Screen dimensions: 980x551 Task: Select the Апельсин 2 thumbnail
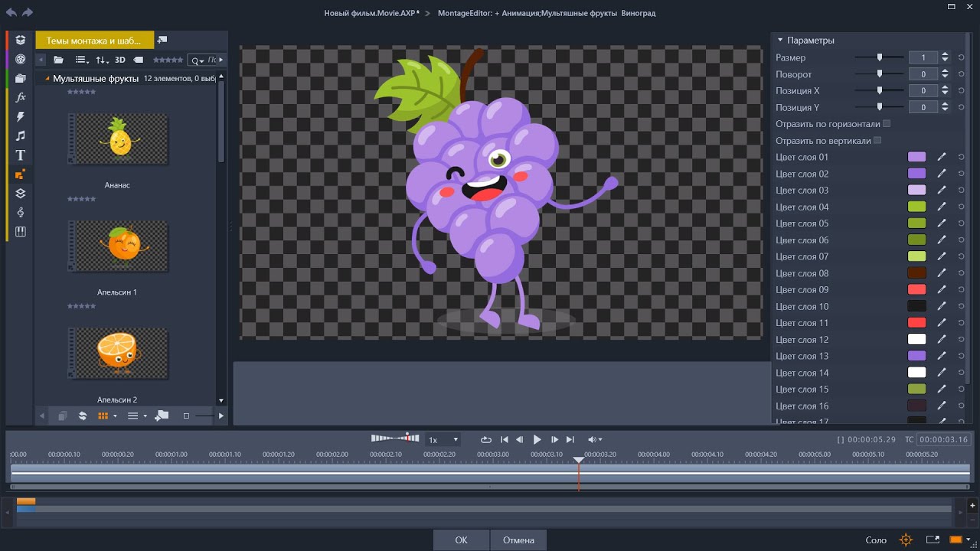coord(118,353)
